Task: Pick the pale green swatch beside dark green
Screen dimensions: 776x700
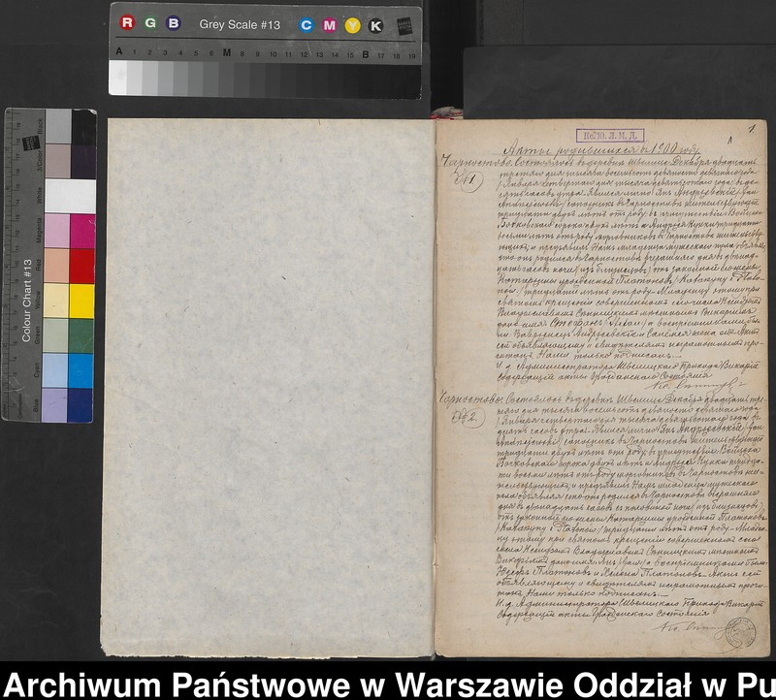Action: 56,335
